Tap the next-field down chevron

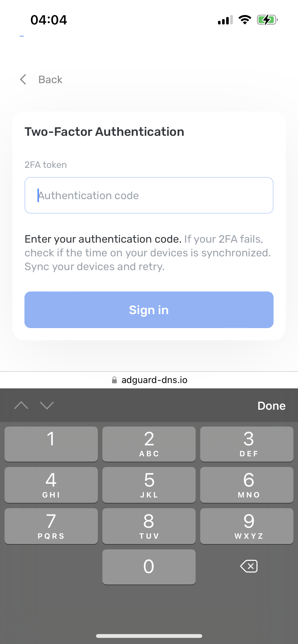46,406
